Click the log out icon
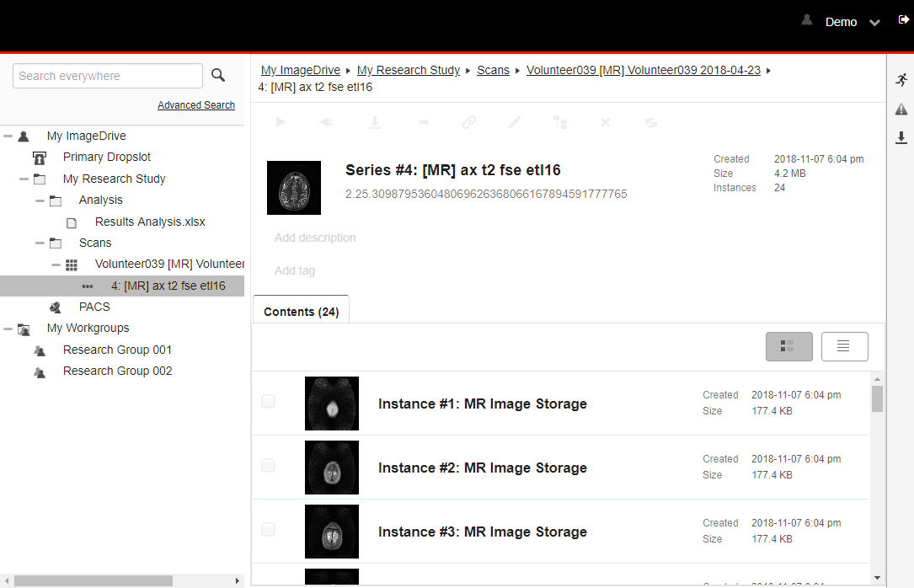This screenshot has height=588, width=914. (x=903, y=20)
